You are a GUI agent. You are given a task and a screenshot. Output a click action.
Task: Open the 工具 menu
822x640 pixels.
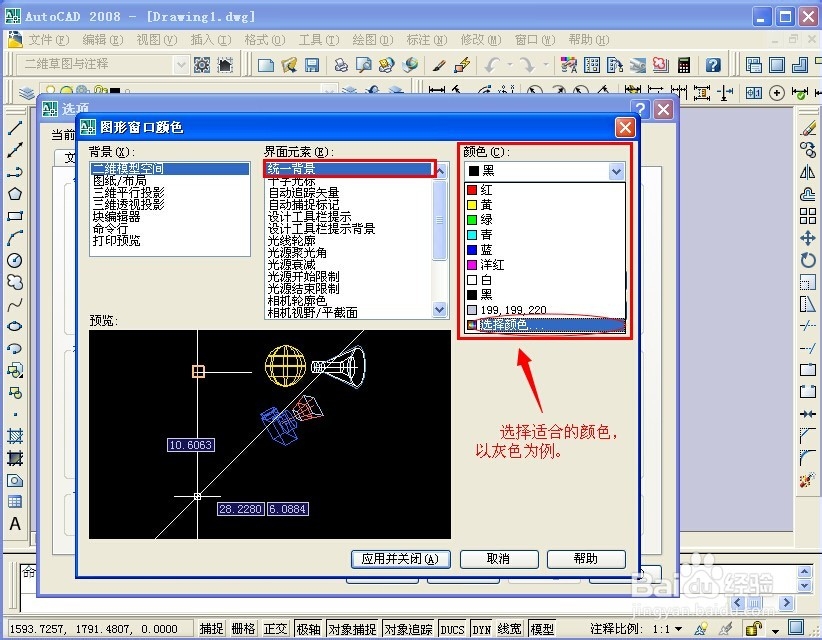coord(319,40)
